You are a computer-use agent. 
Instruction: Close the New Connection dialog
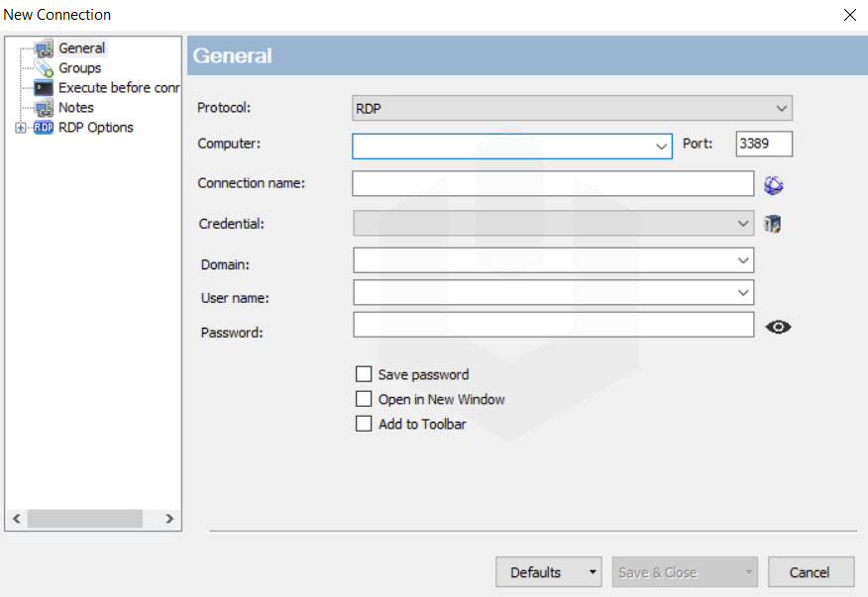coord(850,15)
